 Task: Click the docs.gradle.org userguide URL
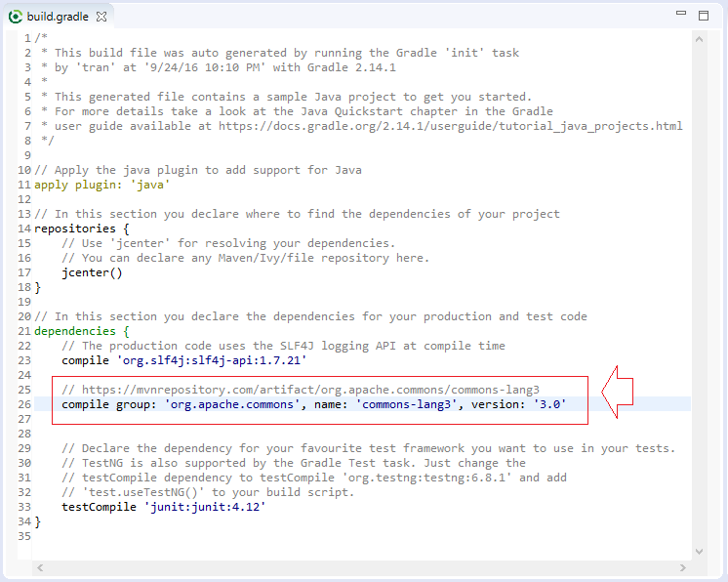click(450, 126)
